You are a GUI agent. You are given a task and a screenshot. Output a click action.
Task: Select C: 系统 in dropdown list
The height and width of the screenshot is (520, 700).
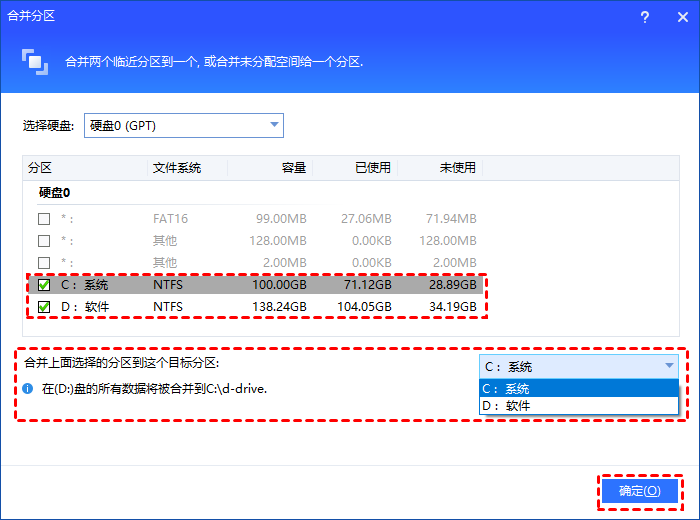click(x=579, y=388)
